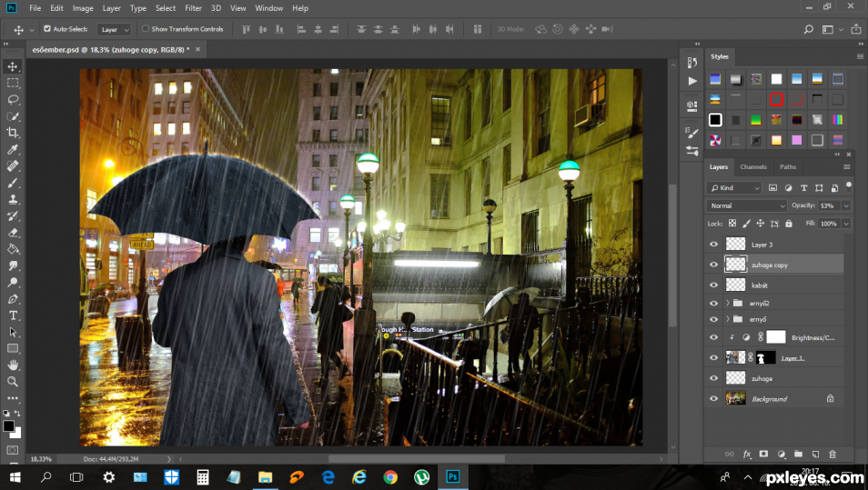Click the foreground color swatch
The width and height of the screenshot is (868, 490).
(8, 425)
